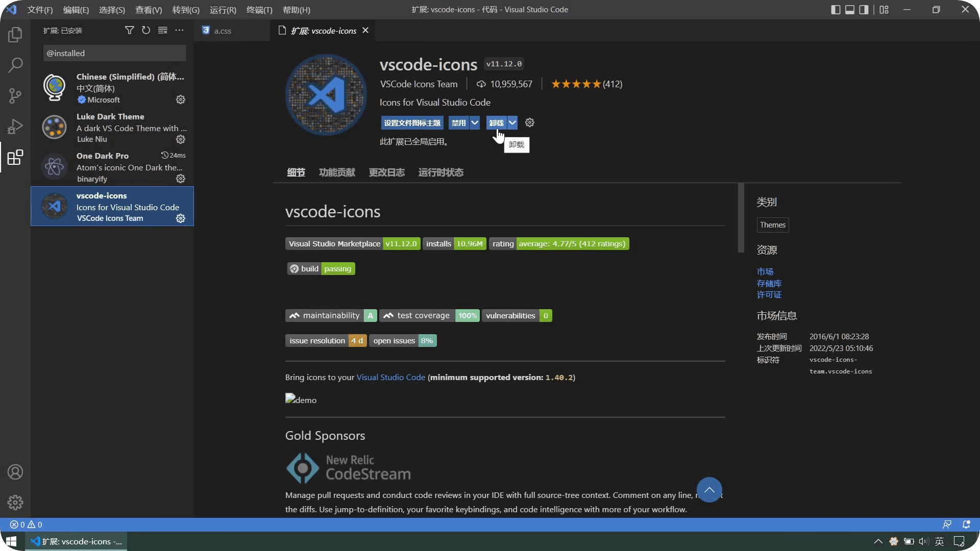The height and width of the screenshot is (551, 980).
Task: Expand the Disable button dropdown arrow
Action: click(475, 122)
